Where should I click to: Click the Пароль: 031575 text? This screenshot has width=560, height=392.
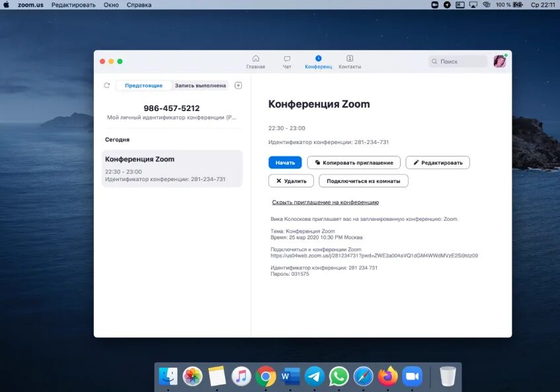(x=290, y=274)
